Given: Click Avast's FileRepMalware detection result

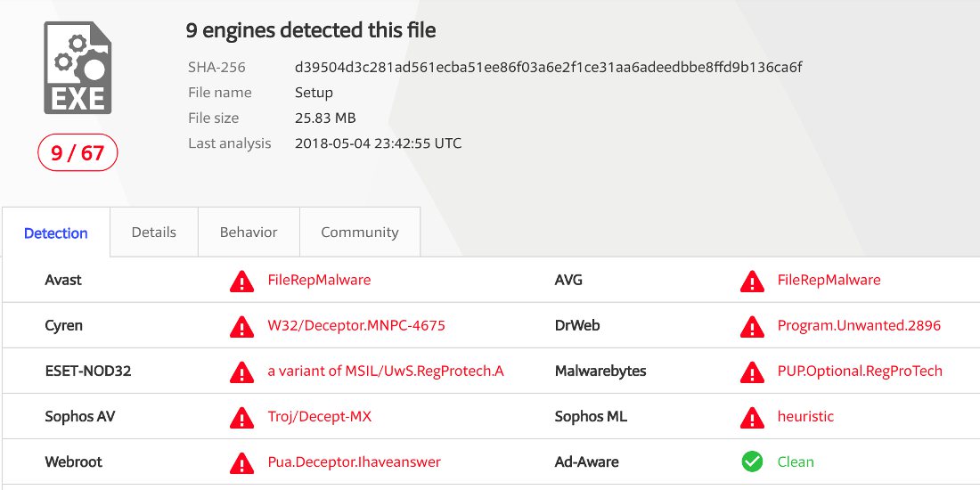Looking at the screenshot, I should pyautogui.click(x=319, y=280).
